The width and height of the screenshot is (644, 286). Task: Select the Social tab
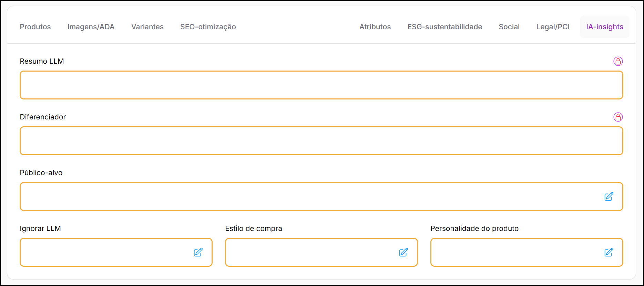509,27
